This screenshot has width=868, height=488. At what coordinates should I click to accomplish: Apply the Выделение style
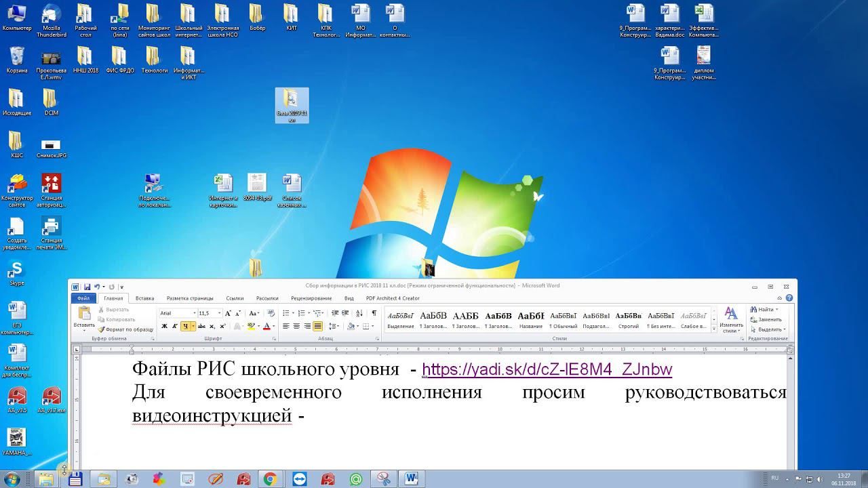coord(401,320)
